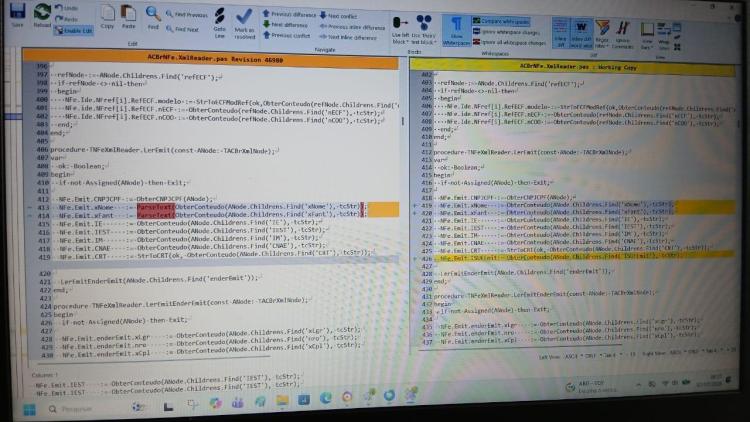The height and width of the screenshot is (422, 750).
Task: Toggle Inline diff word-wise mode
Action: click(582, 33)
